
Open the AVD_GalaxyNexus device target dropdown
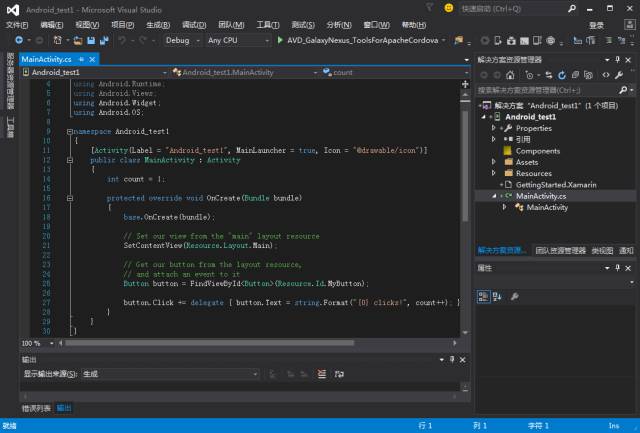coord(443,40)
